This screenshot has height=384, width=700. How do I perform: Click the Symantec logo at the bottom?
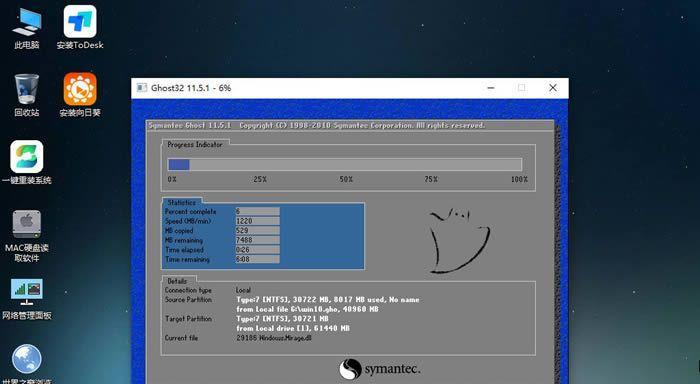379,369
